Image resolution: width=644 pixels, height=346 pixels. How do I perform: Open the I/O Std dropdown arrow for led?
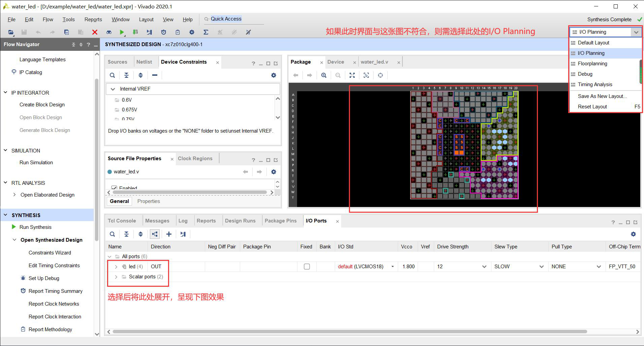pos(392,267)
